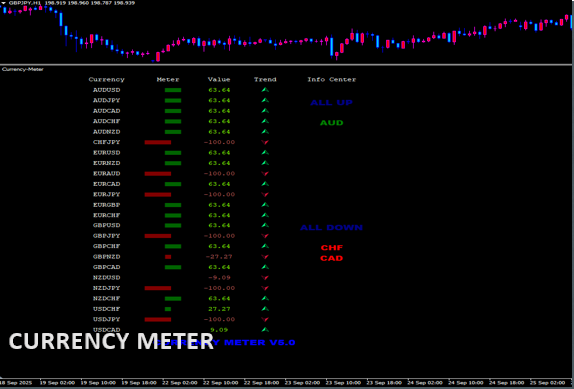Click the trend arrow in the NZDCHF row
574x389 pixels.
265,299
